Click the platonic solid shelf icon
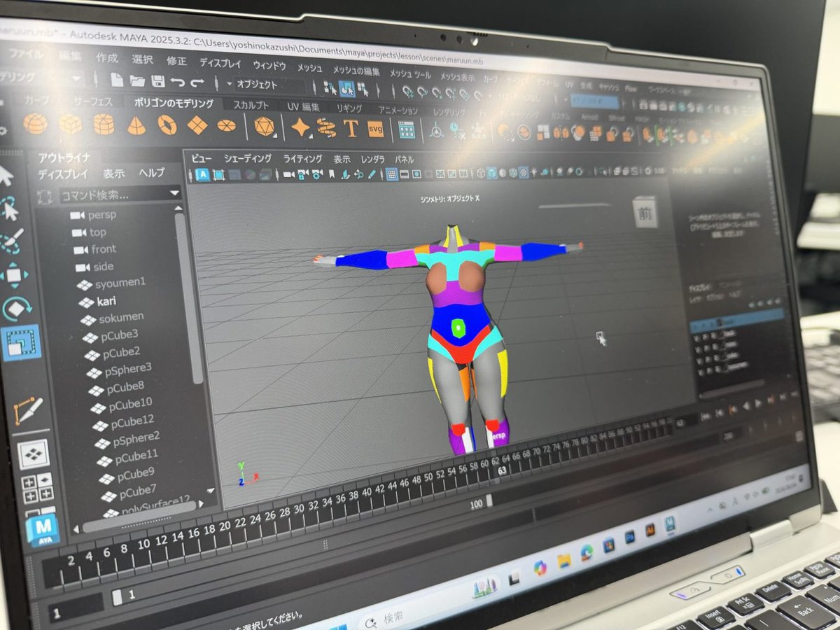Viewport: 840px width, 630px height. (264, 127)
